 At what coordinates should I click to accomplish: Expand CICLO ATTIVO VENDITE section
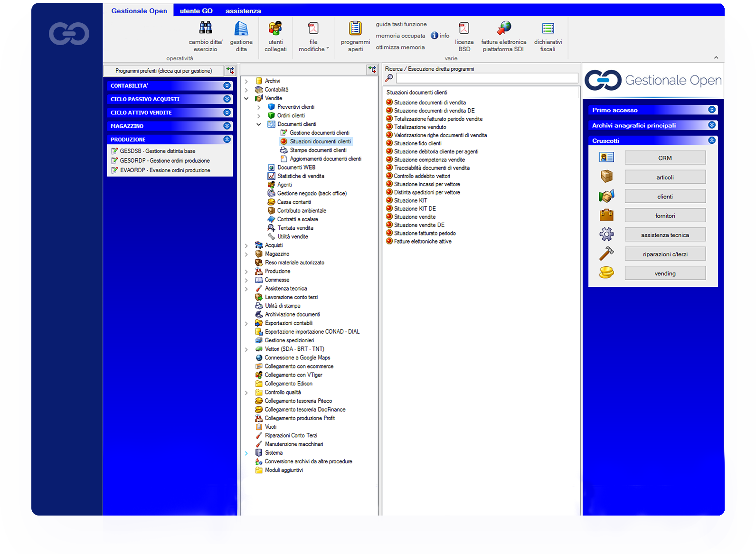click(227, 113)
